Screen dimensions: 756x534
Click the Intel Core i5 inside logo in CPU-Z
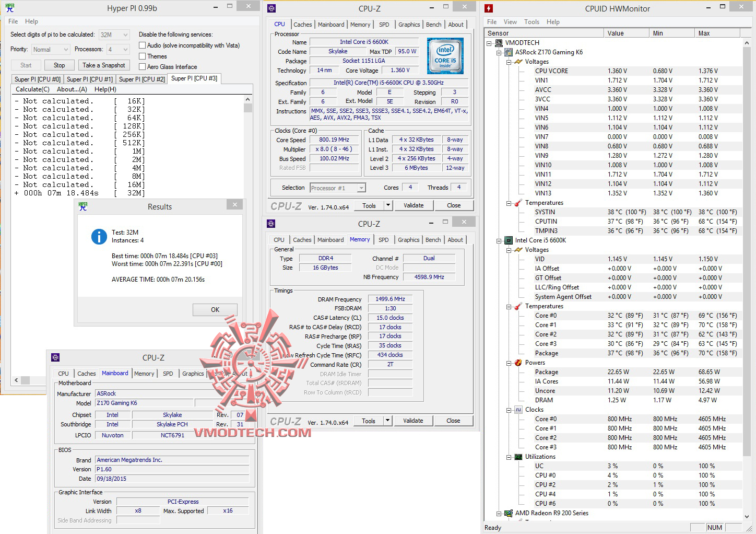pos(445,55)
